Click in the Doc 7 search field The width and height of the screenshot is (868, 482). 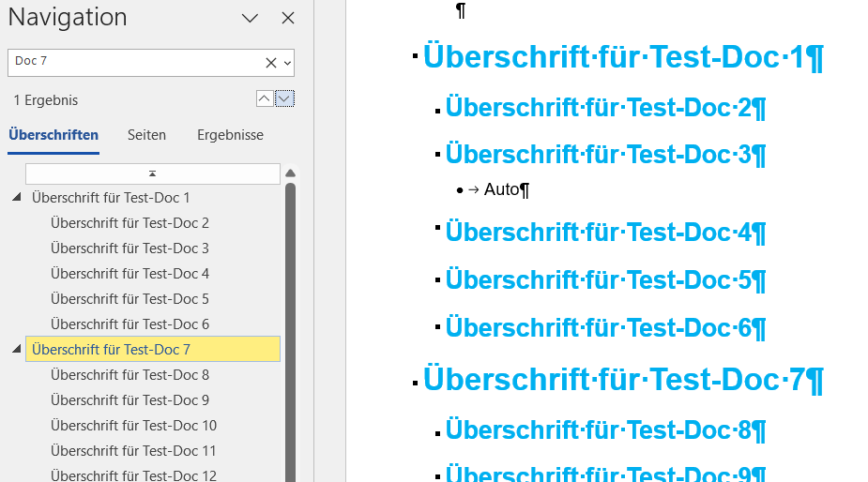pos(136,62)
